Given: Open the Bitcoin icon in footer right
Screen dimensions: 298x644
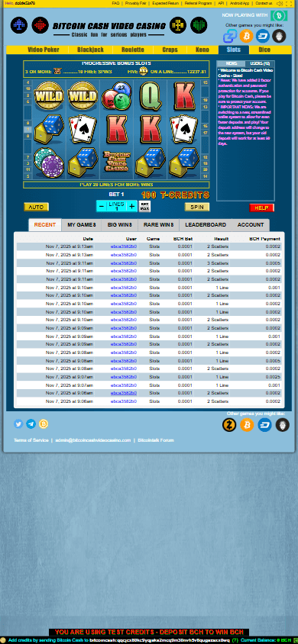Looking at the screenshot, I should tap(247, 425).
